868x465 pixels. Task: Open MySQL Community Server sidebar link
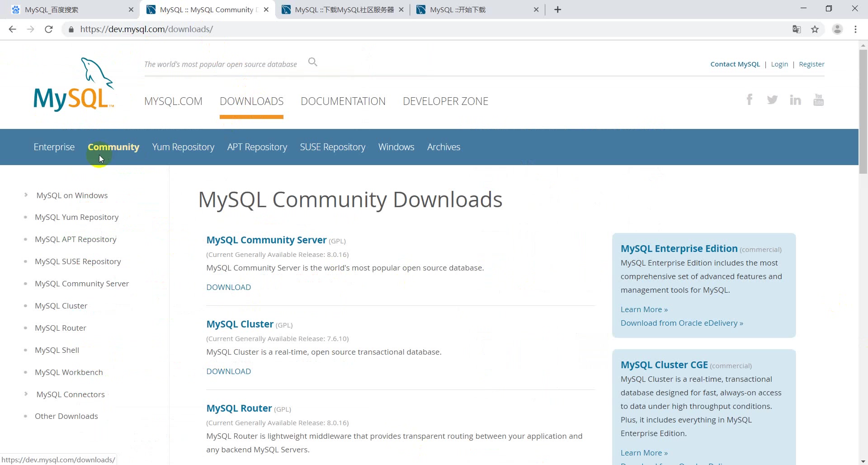pyautogui.click(x=82, y=284)
